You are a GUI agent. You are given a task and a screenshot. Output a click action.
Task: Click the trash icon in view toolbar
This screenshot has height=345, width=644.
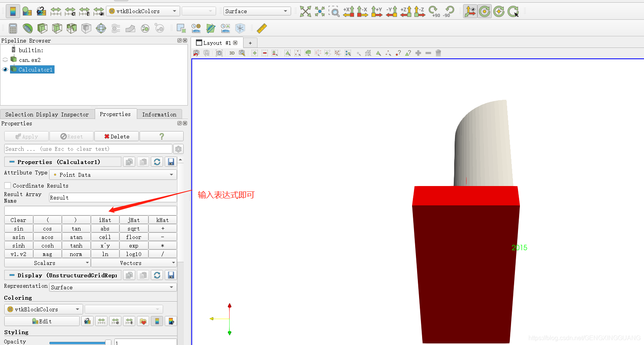438,53
